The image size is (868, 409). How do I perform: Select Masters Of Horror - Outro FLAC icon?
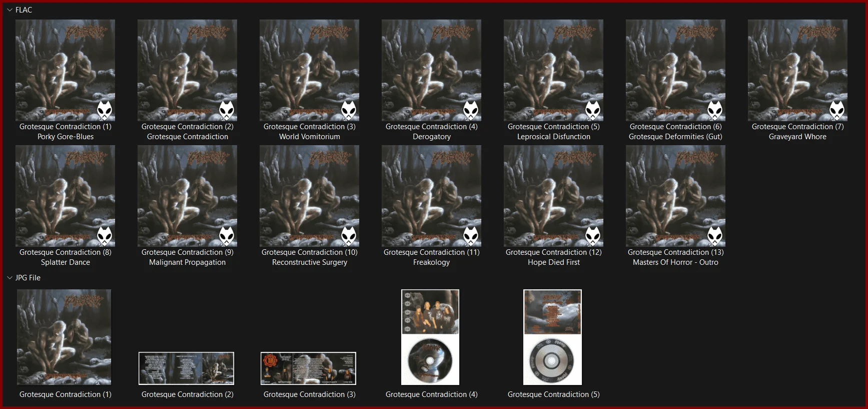(676, 196)
